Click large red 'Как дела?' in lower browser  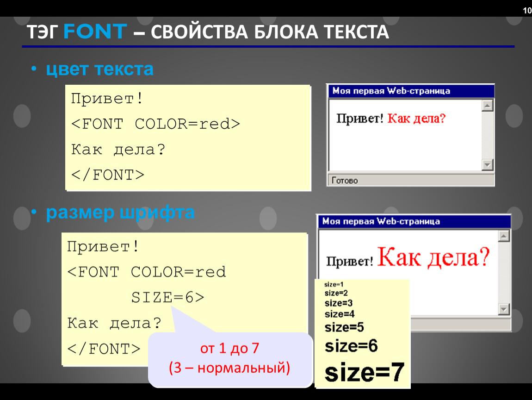pos(433,257)
